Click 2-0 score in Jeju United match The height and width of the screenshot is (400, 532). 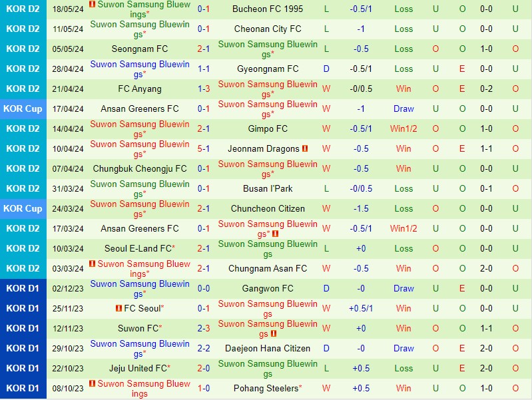204,368
